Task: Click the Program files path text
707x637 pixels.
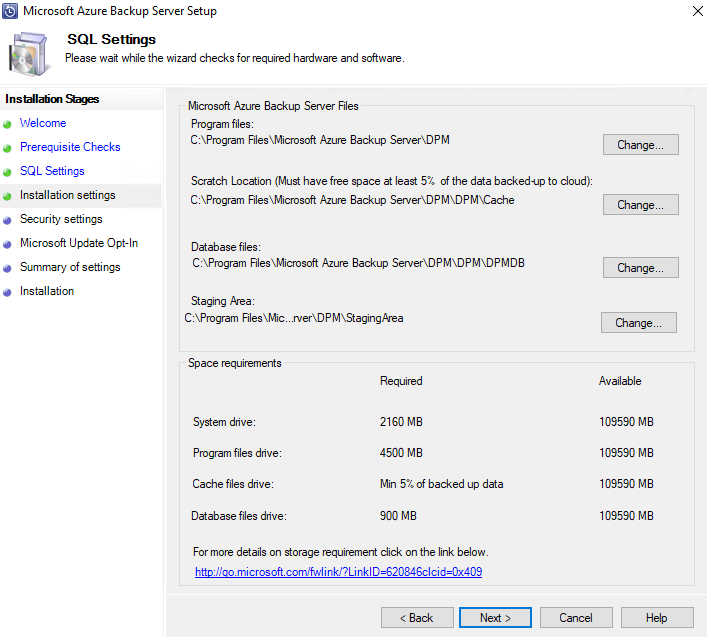Action: coord(320,140)
